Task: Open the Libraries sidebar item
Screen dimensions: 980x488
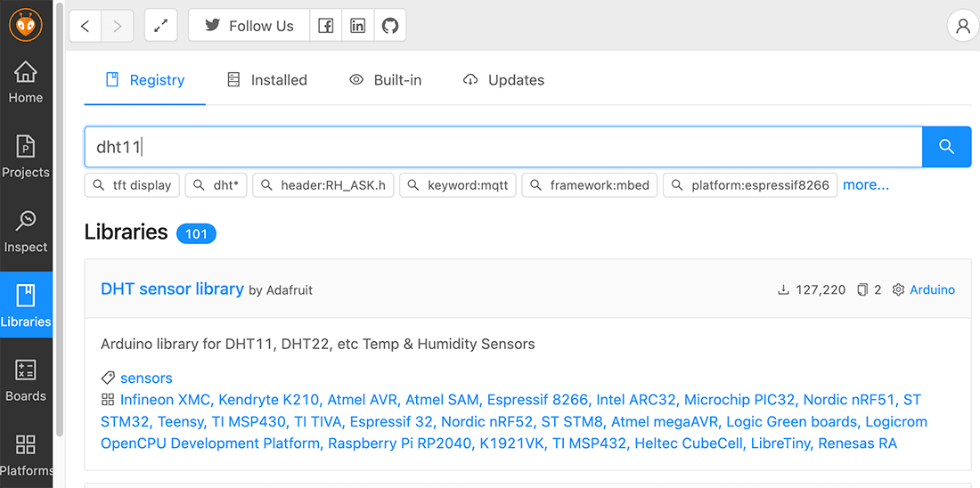Action: (26, 305)
